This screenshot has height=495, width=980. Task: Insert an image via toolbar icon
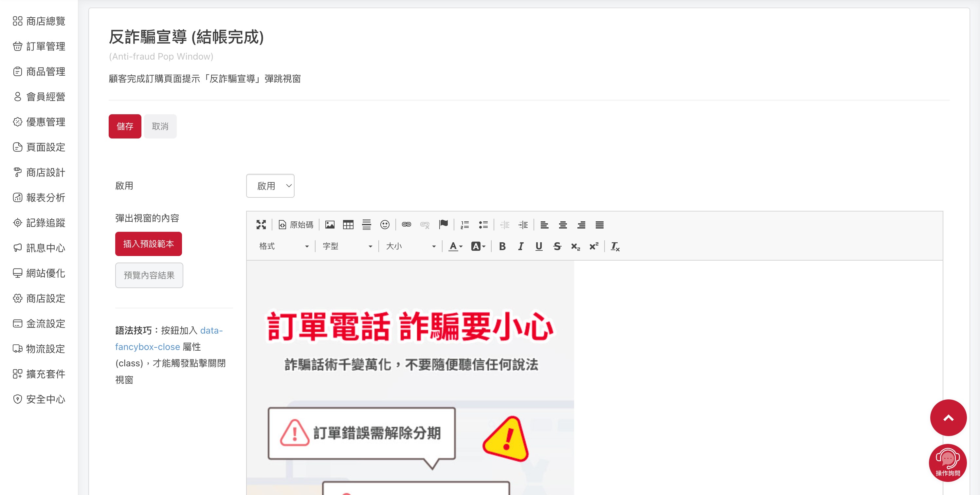click(330, 225)
